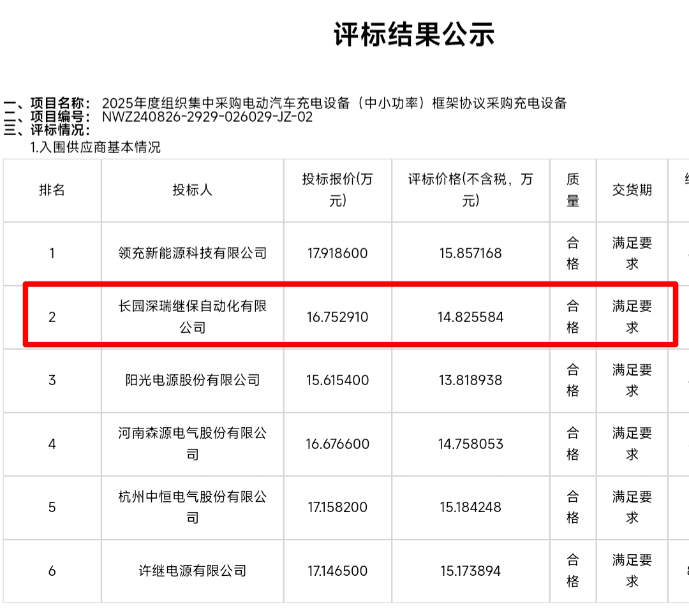
Task: Click 满足要求 delivery cell in 阳光电源 row
Action: point(632,381)
